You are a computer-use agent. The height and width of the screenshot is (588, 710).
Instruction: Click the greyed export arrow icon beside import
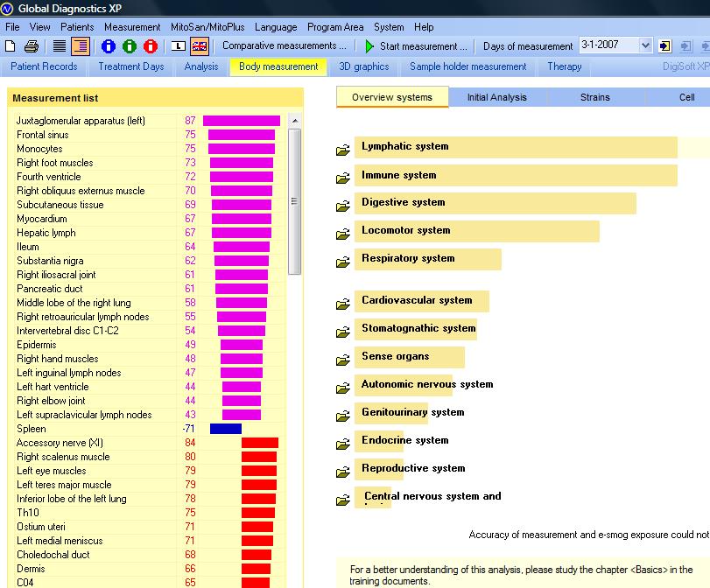[x=686, y=46]
